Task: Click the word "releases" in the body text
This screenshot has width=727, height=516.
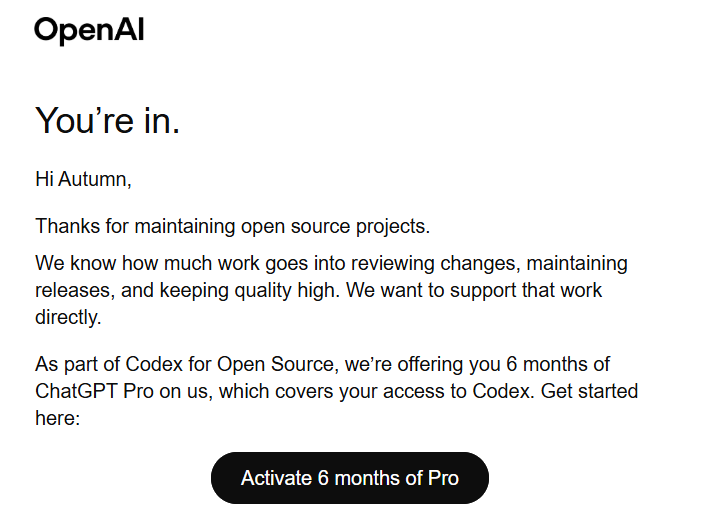Action: point(74,291)
